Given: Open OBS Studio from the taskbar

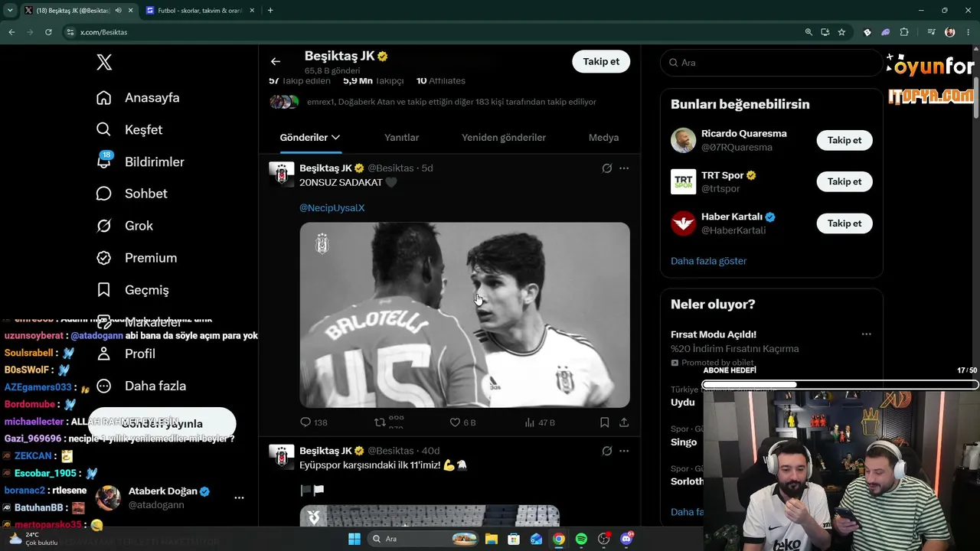Looking at the screenshot, I should [604, 539].
